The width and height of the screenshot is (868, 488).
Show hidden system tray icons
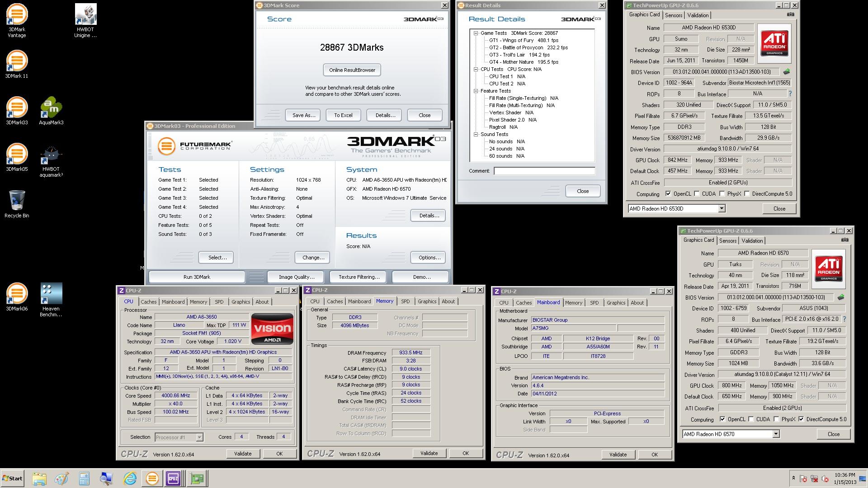[x=793, y=478]
